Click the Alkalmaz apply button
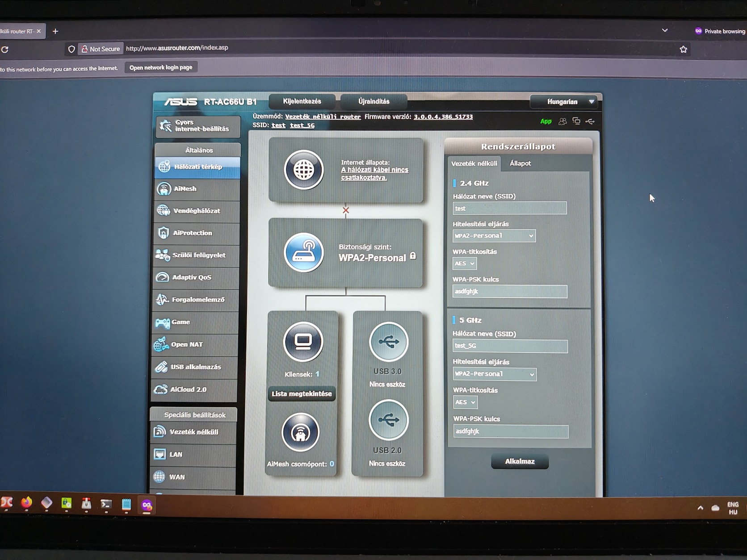Screen dimensions: 747x560 click(x=520, y=462)
